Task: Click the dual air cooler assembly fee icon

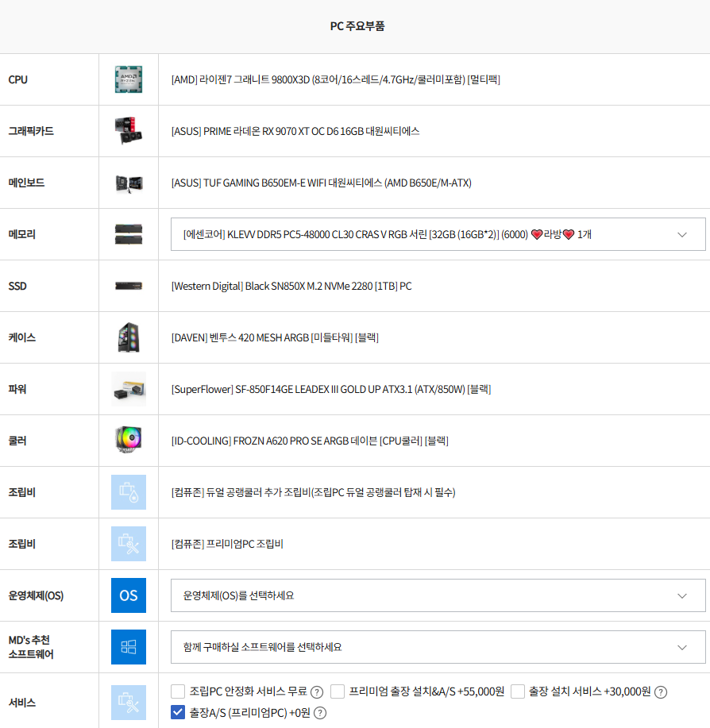Action: pyautogui.click(x=129, y=492)
